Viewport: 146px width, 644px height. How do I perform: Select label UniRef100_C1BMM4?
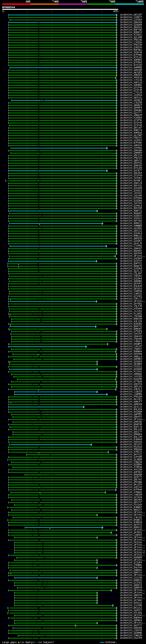click(131, 394)
